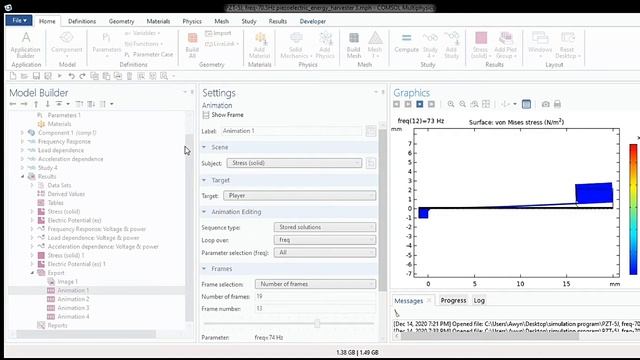Open Parameters in ribbon
The height and width of the screenshot is (360, 640).
107,44
